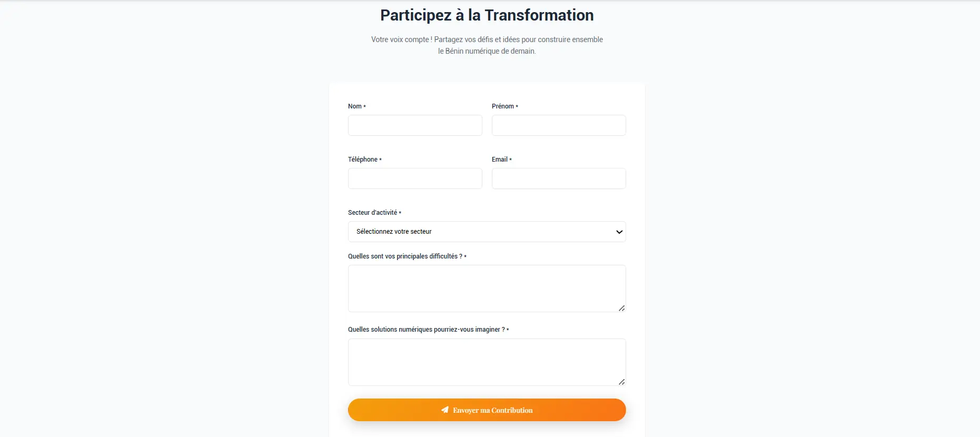Click the 'Prénom' field label
Image resolution: width=980 pixels, height=437 pixels.
(503, 106)
